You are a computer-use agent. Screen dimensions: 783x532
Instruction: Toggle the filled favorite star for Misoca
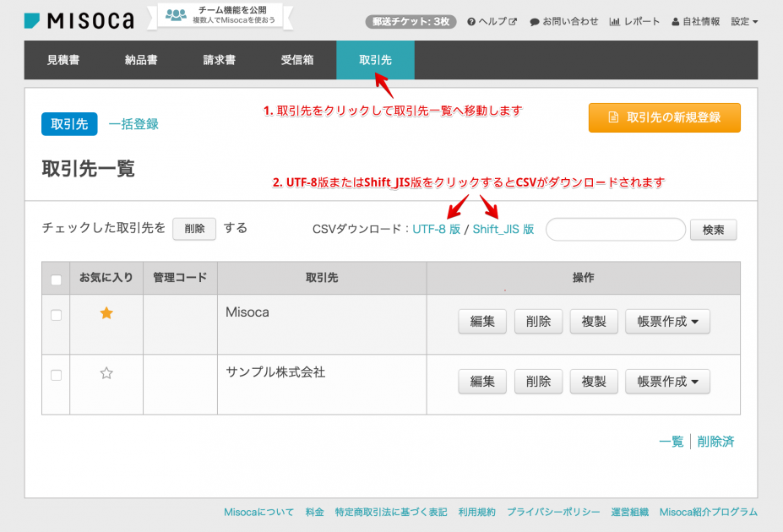tap(106, 313)
